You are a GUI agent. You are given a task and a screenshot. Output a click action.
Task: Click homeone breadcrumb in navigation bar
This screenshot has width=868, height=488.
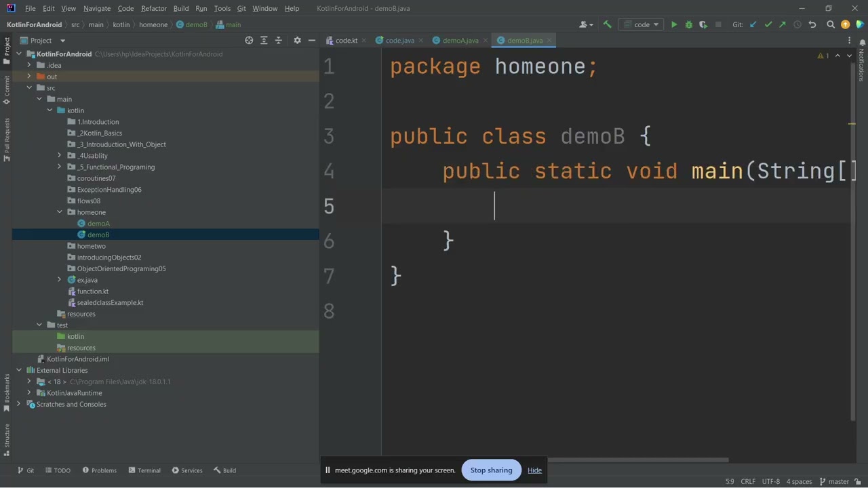pyautogui.click(x=153, y=24)
